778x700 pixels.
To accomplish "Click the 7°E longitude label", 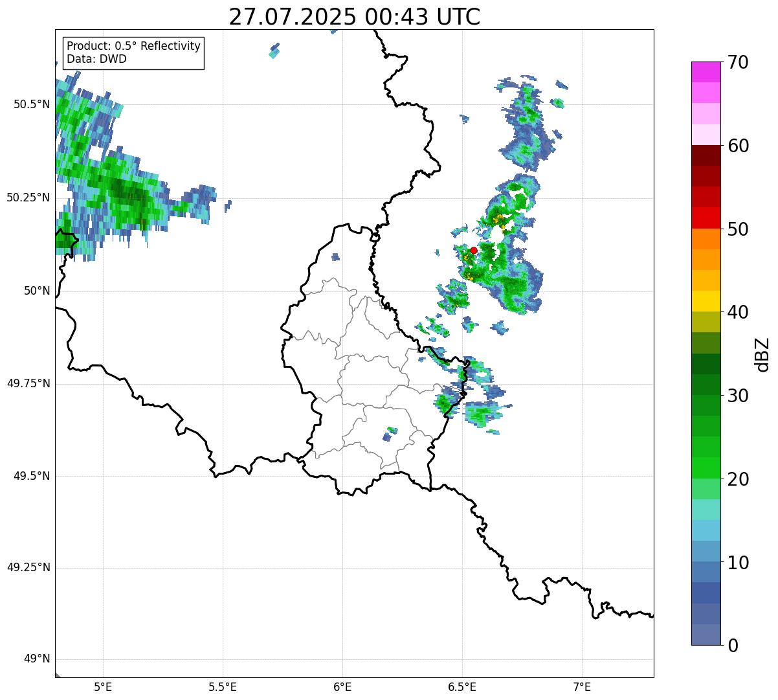I will pos(582,686).
